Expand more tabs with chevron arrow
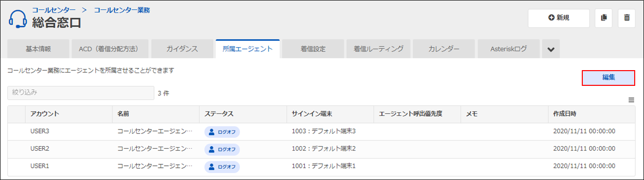644x180 pixels. click(x=550, y=49)
